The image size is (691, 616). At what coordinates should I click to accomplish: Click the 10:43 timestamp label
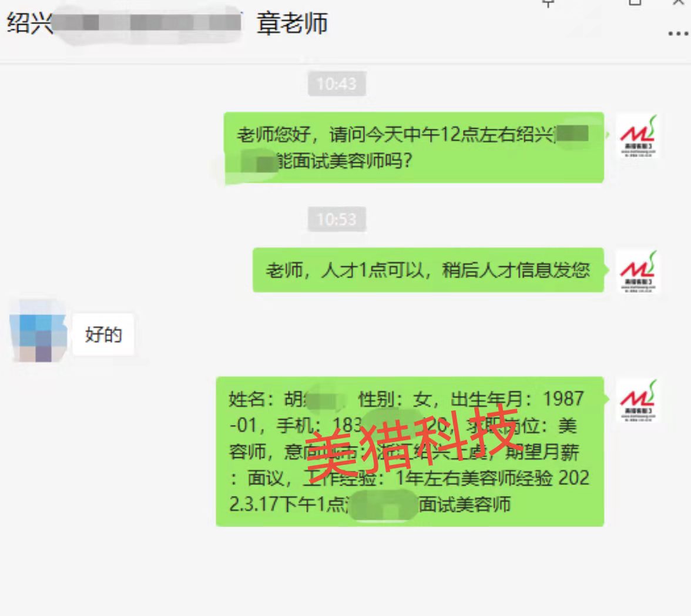(x=337, y=83)
